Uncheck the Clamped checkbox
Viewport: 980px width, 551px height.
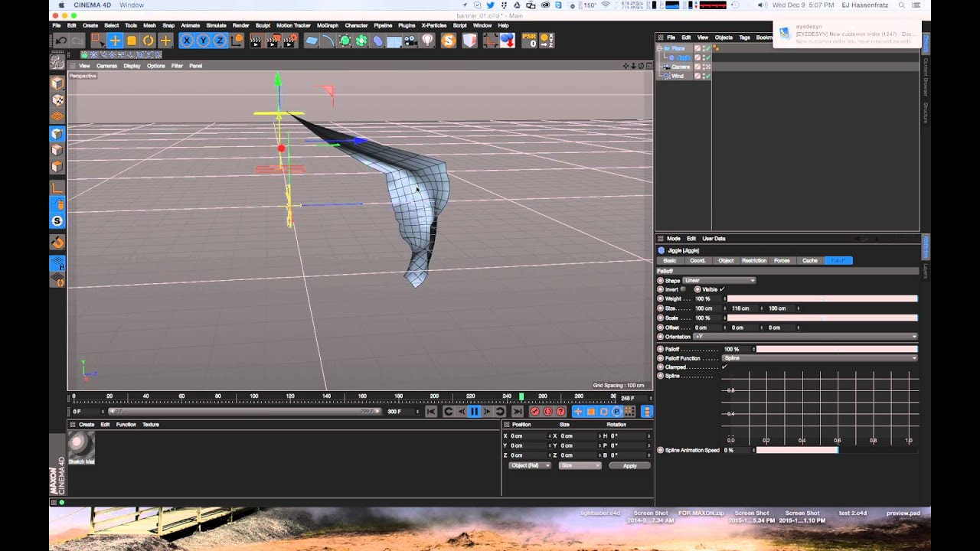pos(724,367)
